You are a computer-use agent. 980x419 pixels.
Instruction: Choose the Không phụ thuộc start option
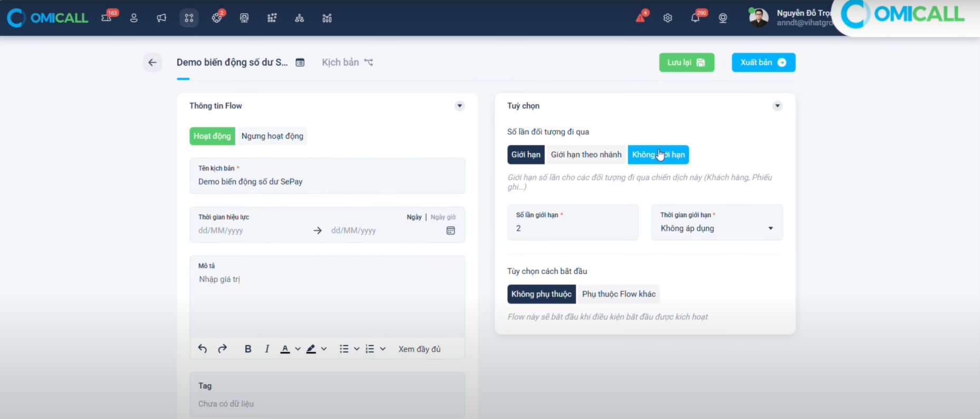coord(541,294)
